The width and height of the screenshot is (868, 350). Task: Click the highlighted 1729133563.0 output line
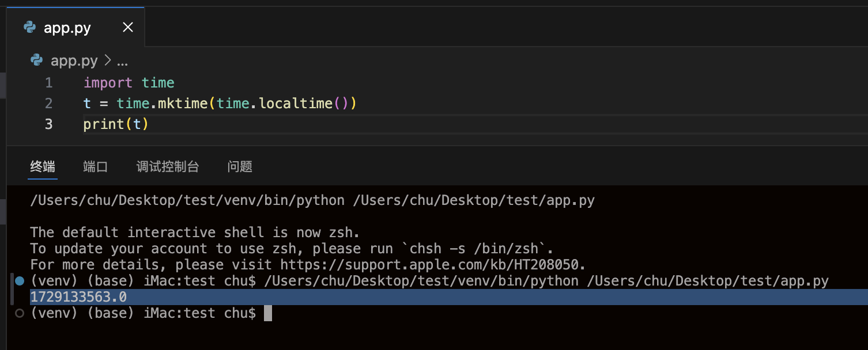[78, 297]
